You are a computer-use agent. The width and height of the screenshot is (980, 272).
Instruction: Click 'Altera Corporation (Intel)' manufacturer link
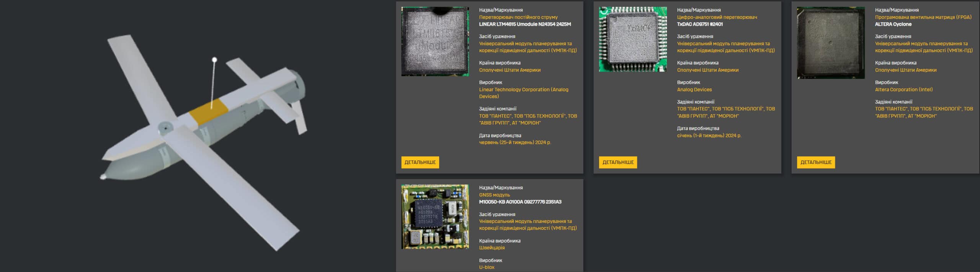[903, 90]
